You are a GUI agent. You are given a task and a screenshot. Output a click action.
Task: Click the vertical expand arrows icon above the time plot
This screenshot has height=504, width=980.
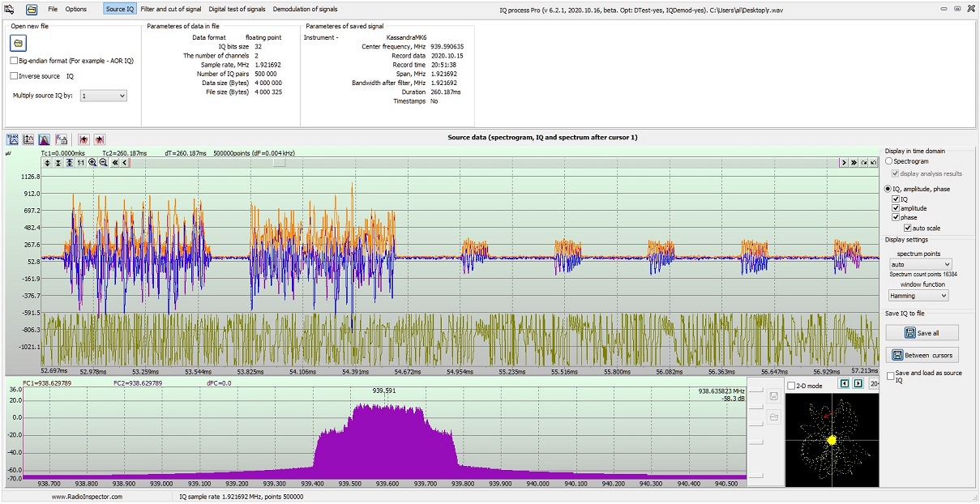click(x=47, y=163)
